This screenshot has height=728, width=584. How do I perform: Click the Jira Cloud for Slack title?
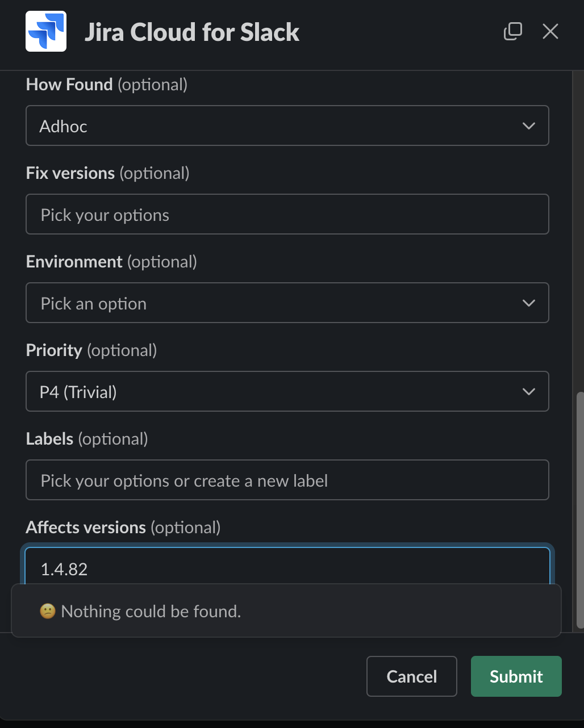point(192,32)
